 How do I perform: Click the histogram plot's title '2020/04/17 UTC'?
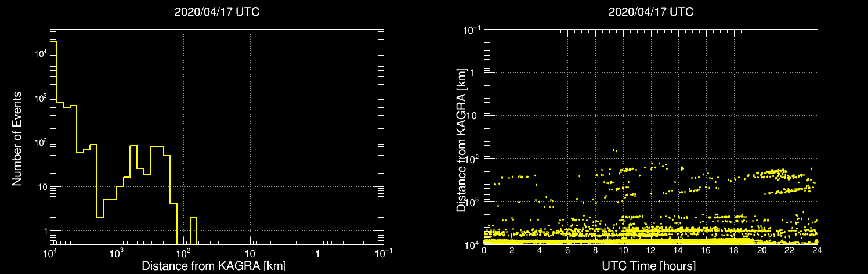pyautogui.click(x=216, y=12)
